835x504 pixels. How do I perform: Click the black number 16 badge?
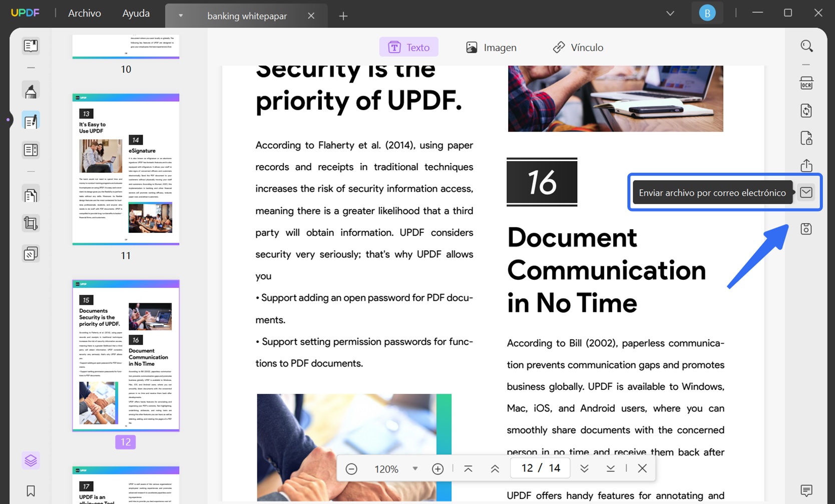click(542, 182)
